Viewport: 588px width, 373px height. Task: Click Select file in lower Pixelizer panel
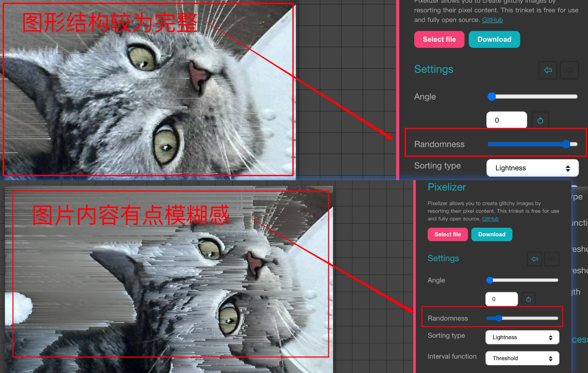coord(448,234)
